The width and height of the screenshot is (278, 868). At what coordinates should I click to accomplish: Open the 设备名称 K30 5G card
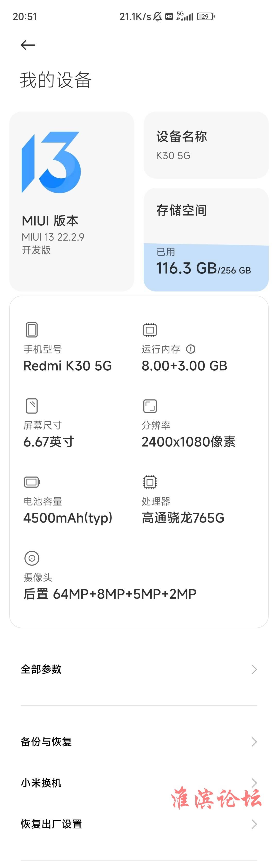[206, 145]
